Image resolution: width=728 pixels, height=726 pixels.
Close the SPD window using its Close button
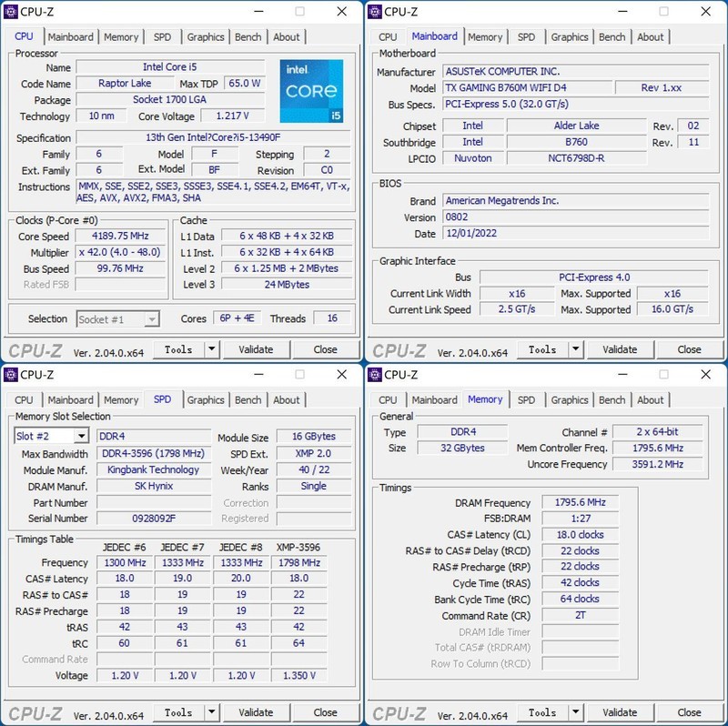325,712
